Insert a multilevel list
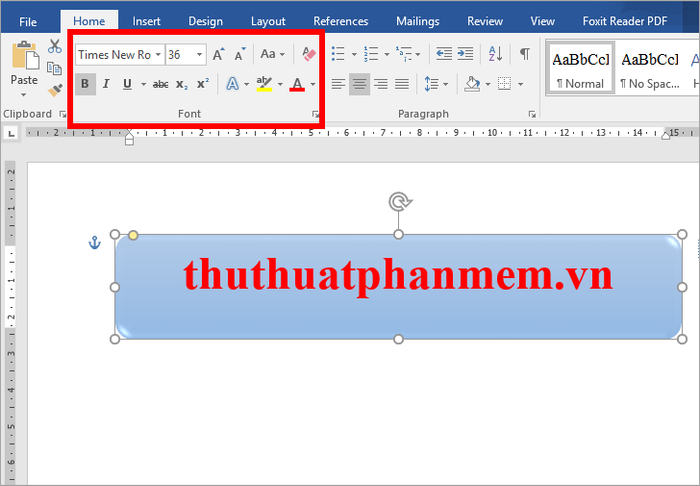The image size is (700, 486). tap(404, 54)
